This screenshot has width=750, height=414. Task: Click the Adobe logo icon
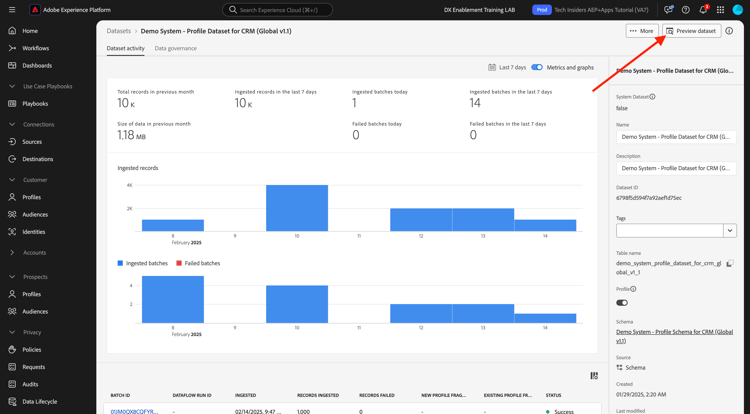coord(35,10)
